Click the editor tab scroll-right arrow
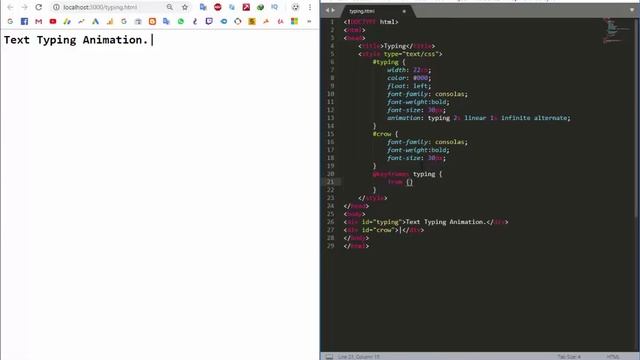This screenshot has width=640, height=360. coord(333,10)
